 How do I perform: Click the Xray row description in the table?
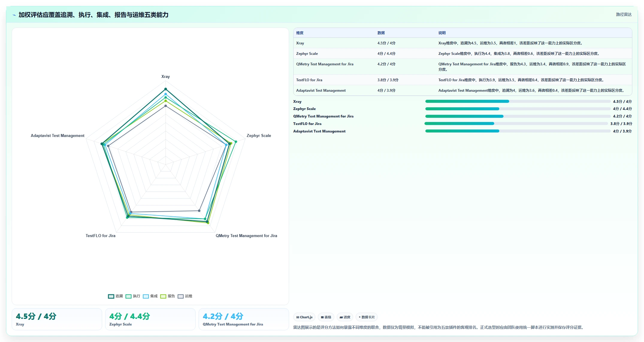[510, 43]
